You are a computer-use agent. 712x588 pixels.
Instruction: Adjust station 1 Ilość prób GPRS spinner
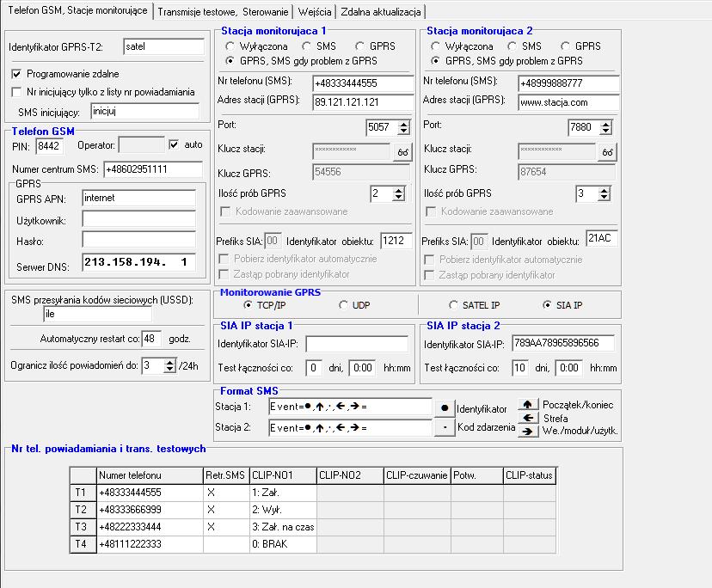click(x=398, y=194)
